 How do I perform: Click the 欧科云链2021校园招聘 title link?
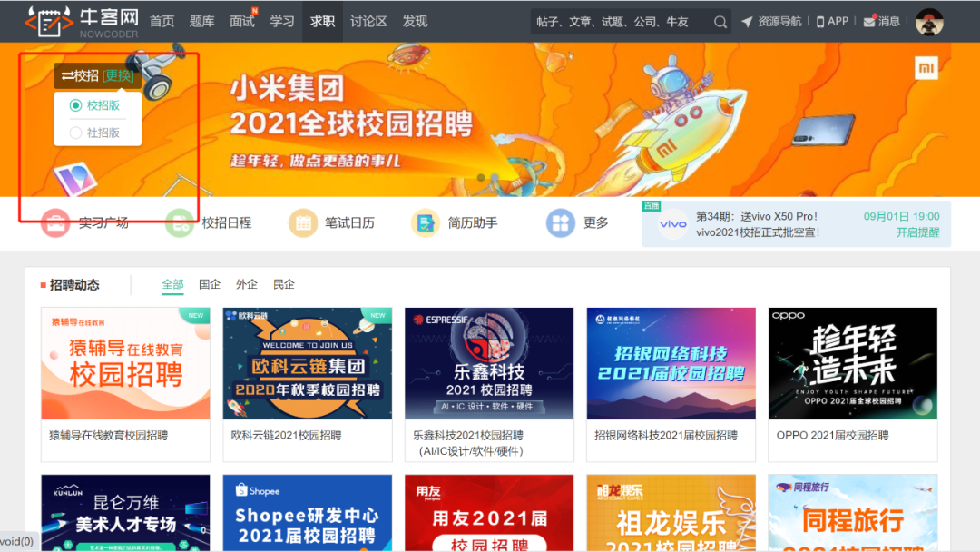pos(286,436)
